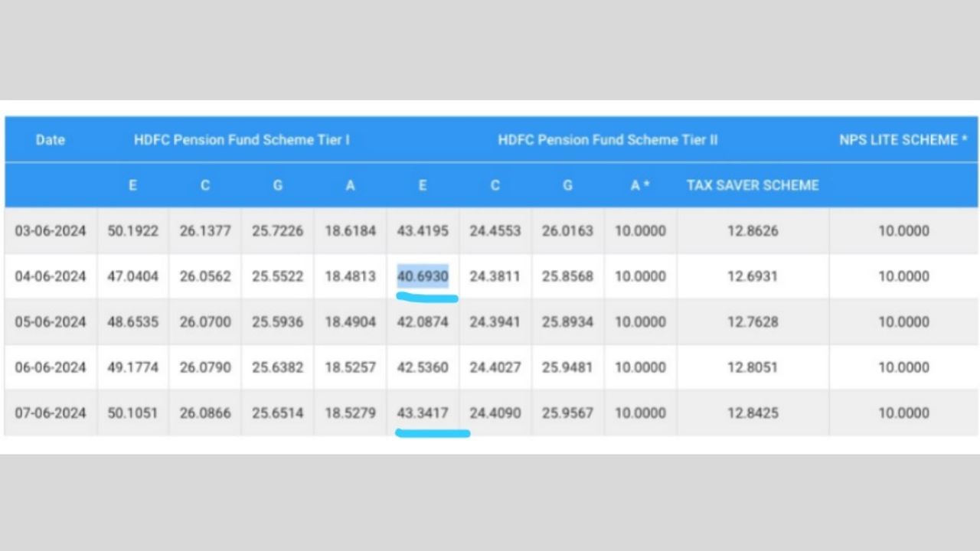Select Tax Saver value 12.6931
Image resolution: width=980 pixels, height=551 pixels.
(x=753, y=276)
